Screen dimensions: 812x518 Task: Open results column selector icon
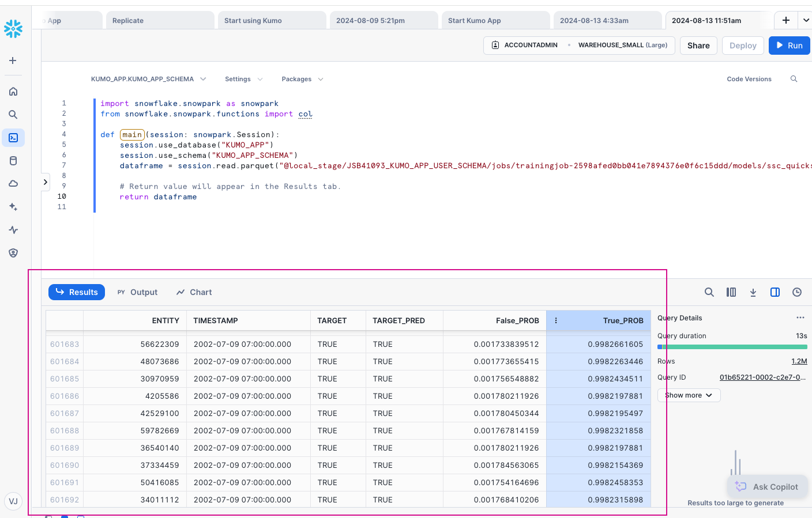tap(731, 292)
